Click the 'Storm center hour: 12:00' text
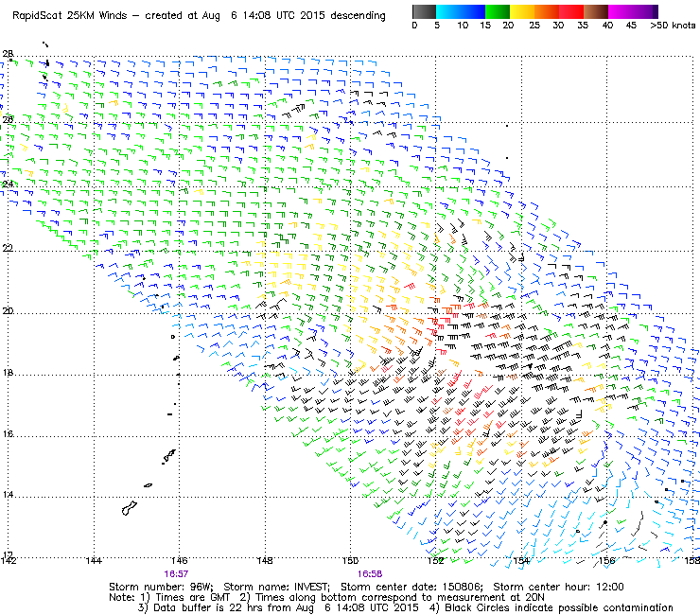The height and width of the screenshot is (615, 700). [x=558, y=587]
